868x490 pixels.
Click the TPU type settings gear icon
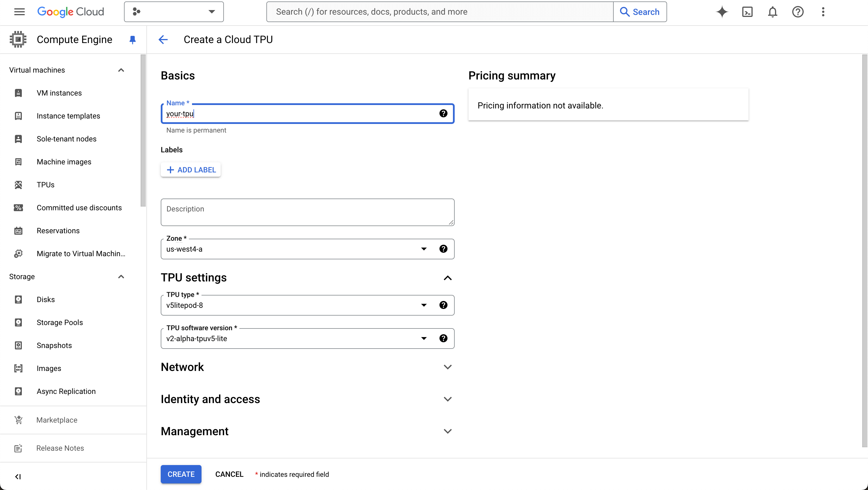click(x=443, y=305)
